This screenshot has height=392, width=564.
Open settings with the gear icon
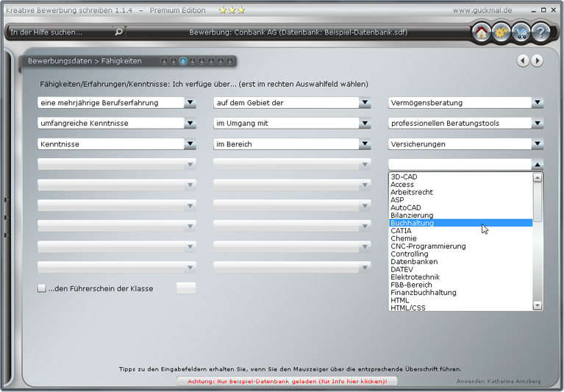501,32
